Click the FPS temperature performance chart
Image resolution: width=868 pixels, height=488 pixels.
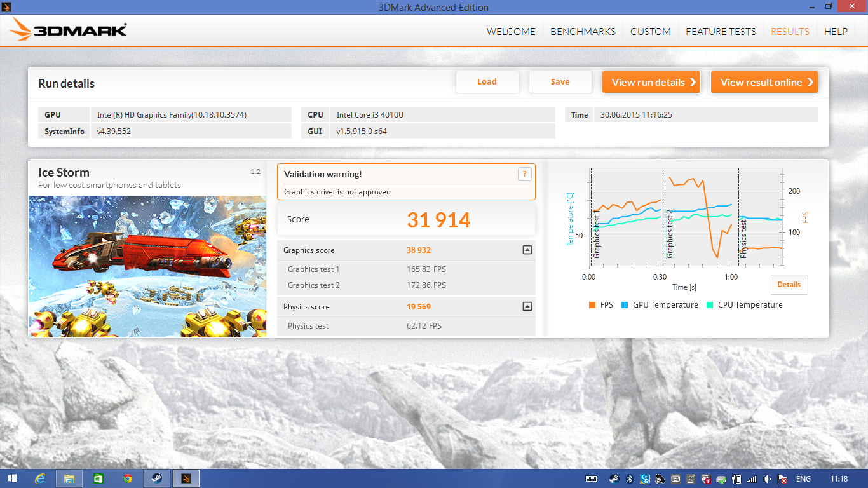pyautogui.click(x=686, y=217)
